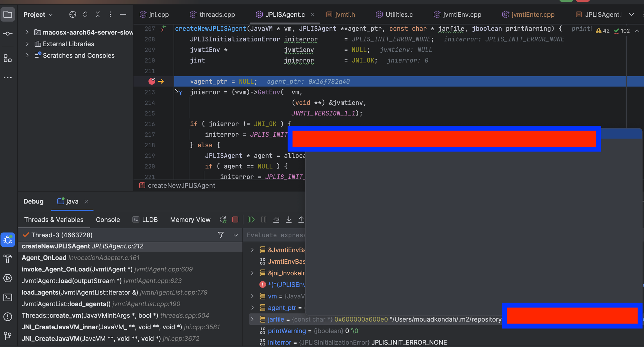Stop the debug session
Image resolution: width=644 pixels, height=347 pixels.
tap(235, 220)
